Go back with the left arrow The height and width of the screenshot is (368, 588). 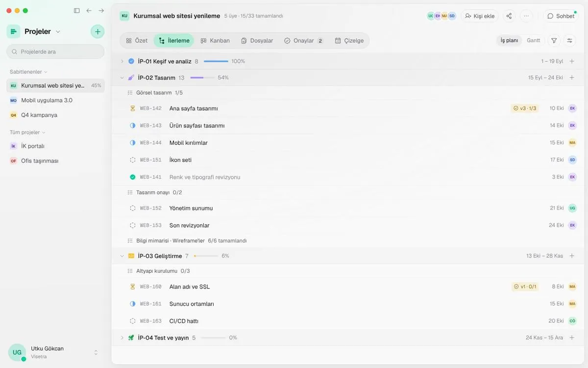[89, 10]
